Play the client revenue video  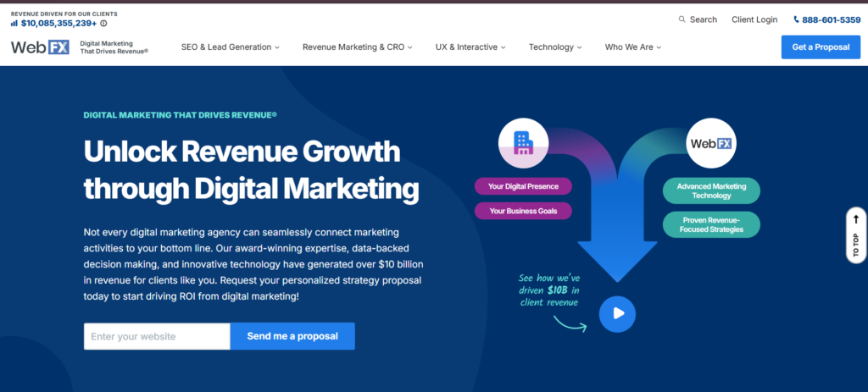pos(617,314)
